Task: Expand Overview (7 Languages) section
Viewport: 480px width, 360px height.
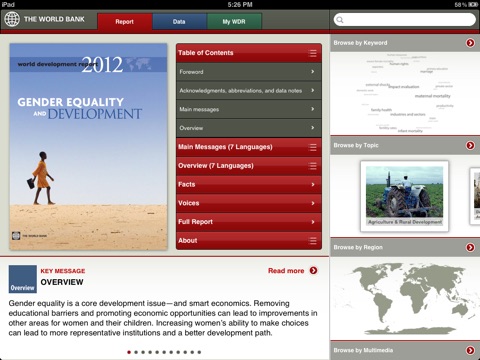Action: (249, 166)
